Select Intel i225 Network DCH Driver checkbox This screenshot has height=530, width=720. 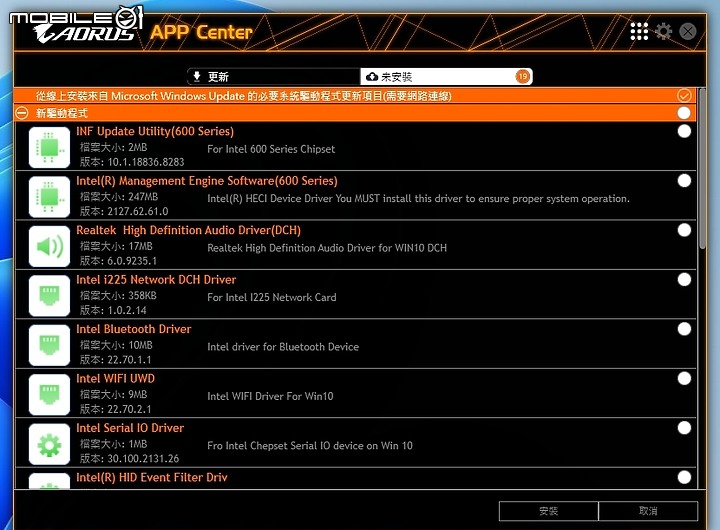click(x=684, y=280)
